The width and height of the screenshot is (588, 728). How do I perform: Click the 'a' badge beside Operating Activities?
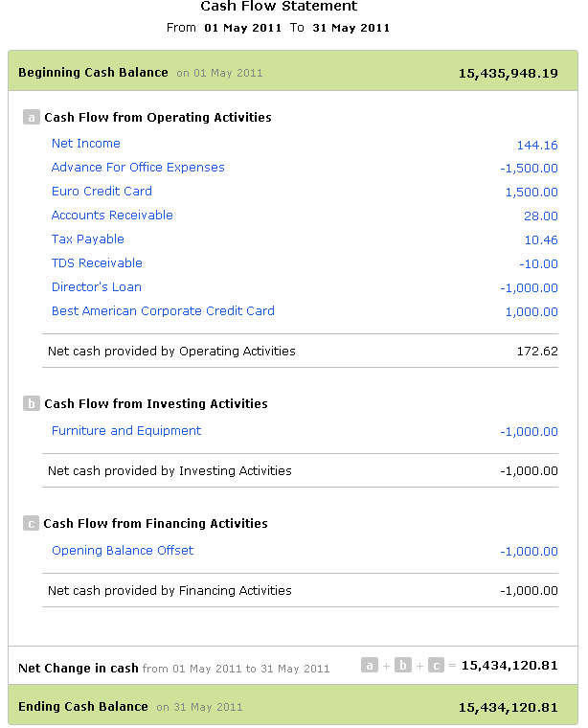click(32, 118)
